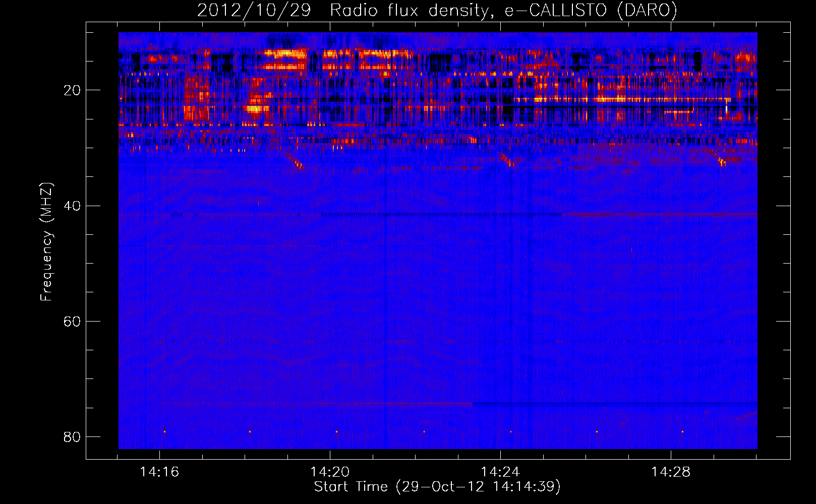Click the '20' frequency tick label
The image size is (816, 504).
[72, 90]
